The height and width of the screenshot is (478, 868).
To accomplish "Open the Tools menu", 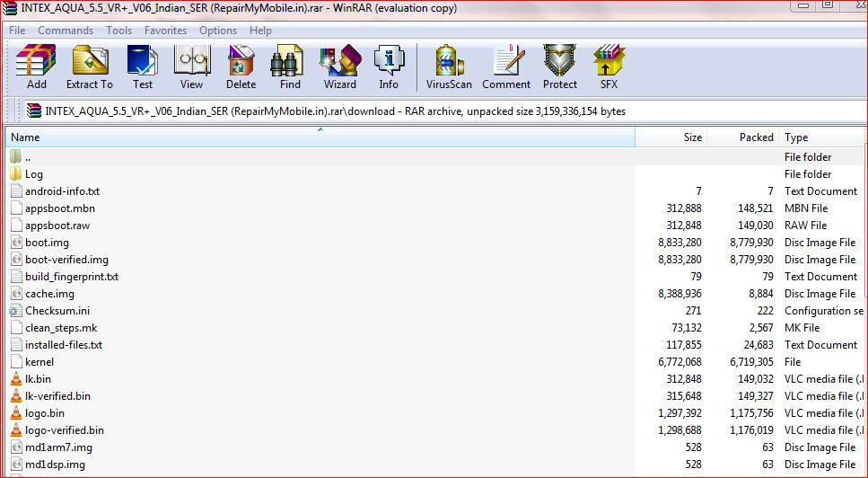I will tap(119, 31).
